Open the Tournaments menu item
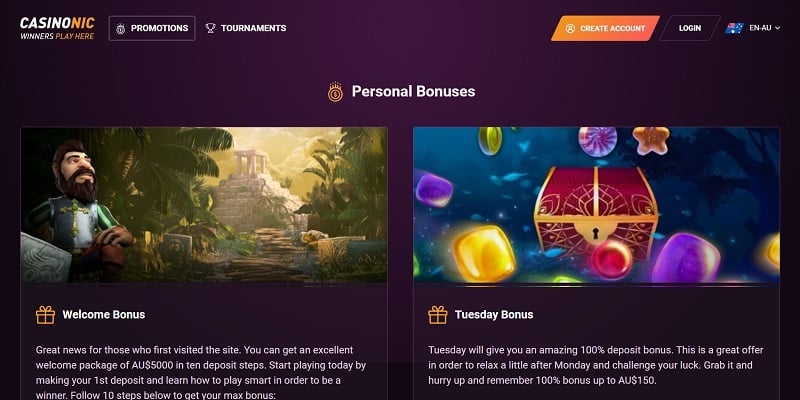 coord(253,28)
